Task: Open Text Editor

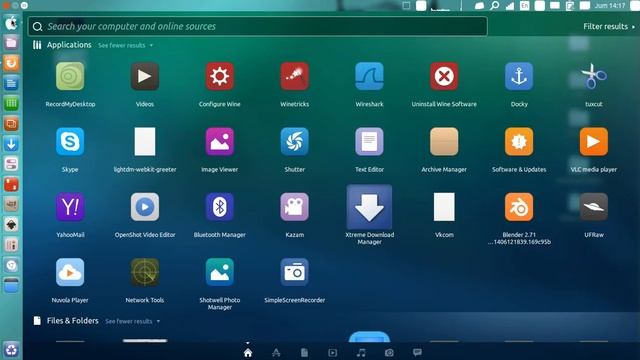Action: pyautogui.click(x=369, y=142)
